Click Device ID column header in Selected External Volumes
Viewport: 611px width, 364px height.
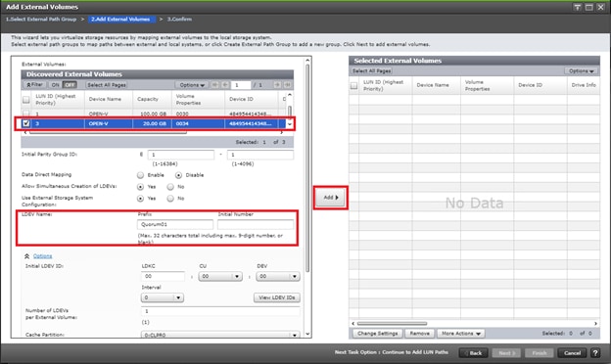(x=540, y=85)
